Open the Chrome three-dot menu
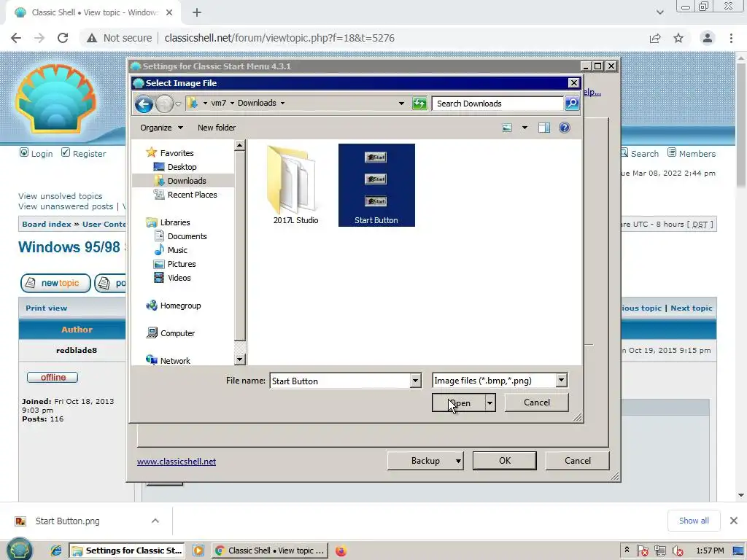Image resolution: width=747 pixels, height=560 pixels. point(731,38)
